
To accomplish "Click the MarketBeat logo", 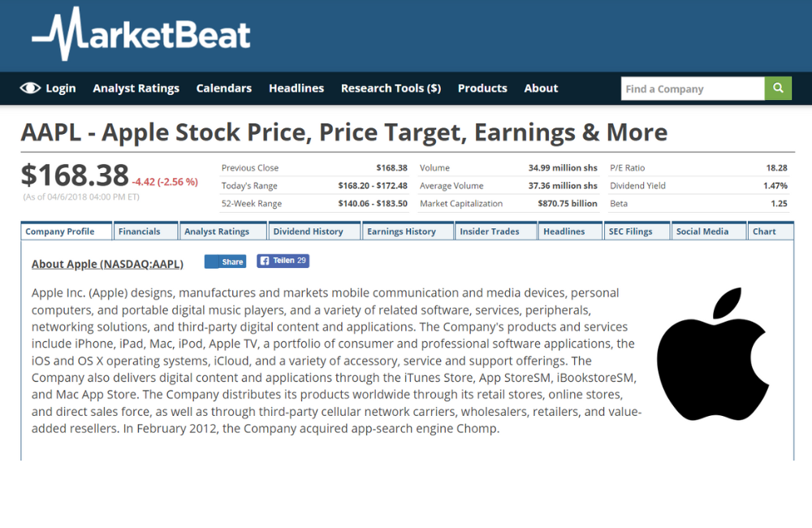I will click(x=141, y=35).
